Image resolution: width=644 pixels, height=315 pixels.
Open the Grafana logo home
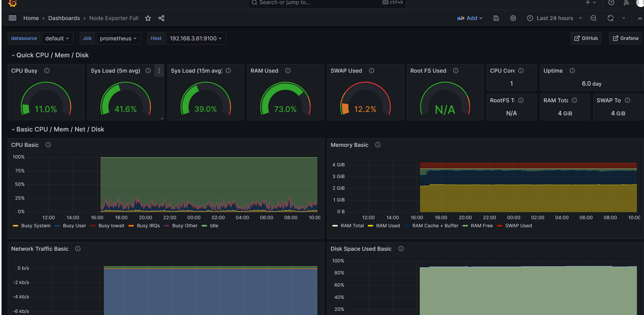click(x=12, y=3)
